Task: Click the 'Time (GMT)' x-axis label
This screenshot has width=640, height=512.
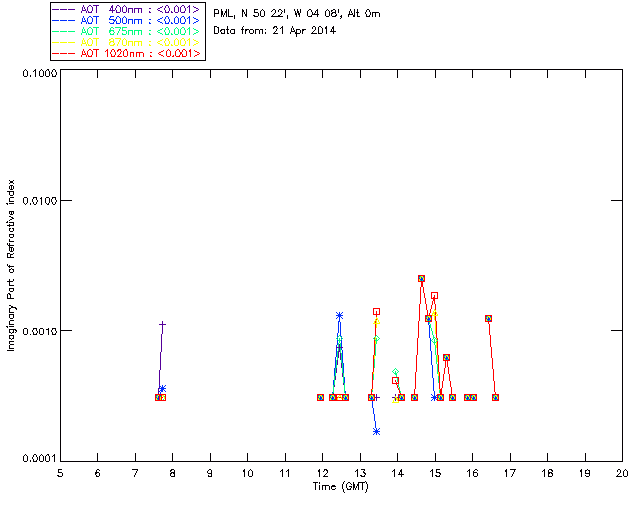Action: coord(340,486)
